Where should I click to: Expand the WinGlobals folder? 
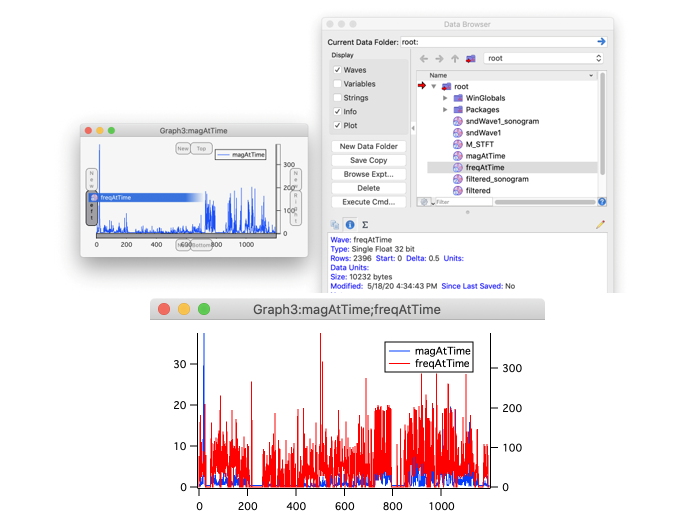pos(445,98)
